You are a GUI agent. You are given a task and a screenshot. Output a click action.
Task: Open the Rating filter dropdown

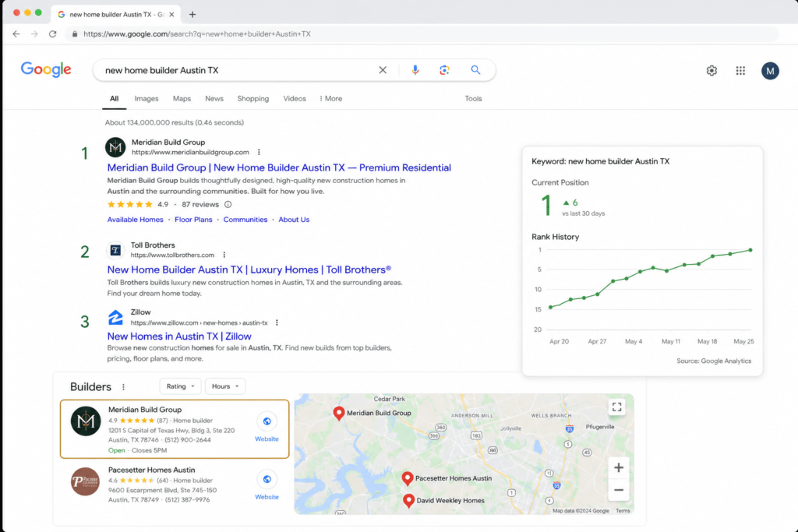tap(180, 386)
